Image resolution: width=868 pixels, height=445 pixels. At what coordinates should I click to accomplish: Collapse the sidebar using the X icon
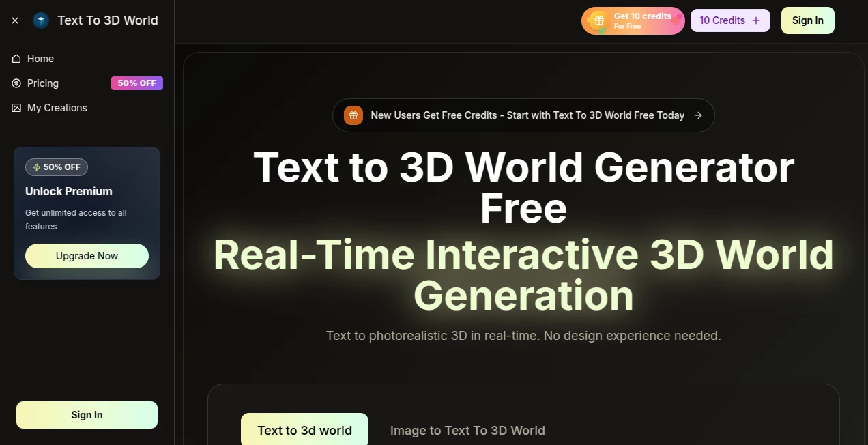click(x=14, y=20)
